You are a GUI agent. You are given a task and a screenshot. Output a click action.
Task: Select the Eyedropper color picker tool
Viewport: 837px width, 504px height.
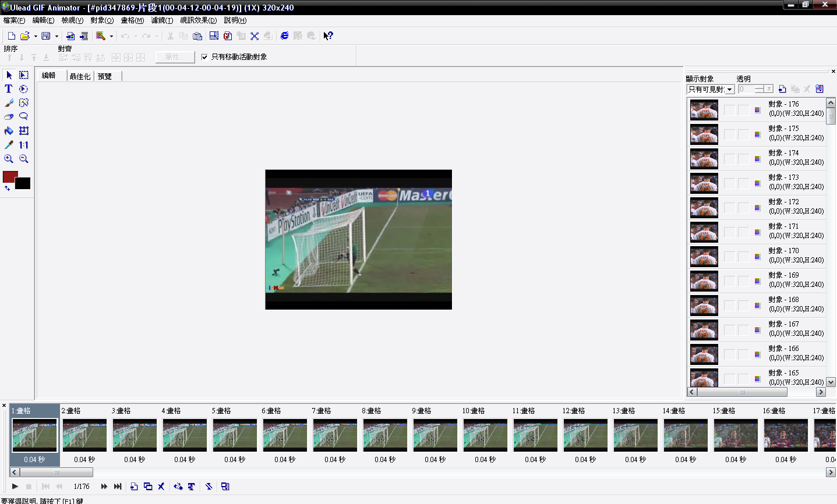(x=9, y=145)
